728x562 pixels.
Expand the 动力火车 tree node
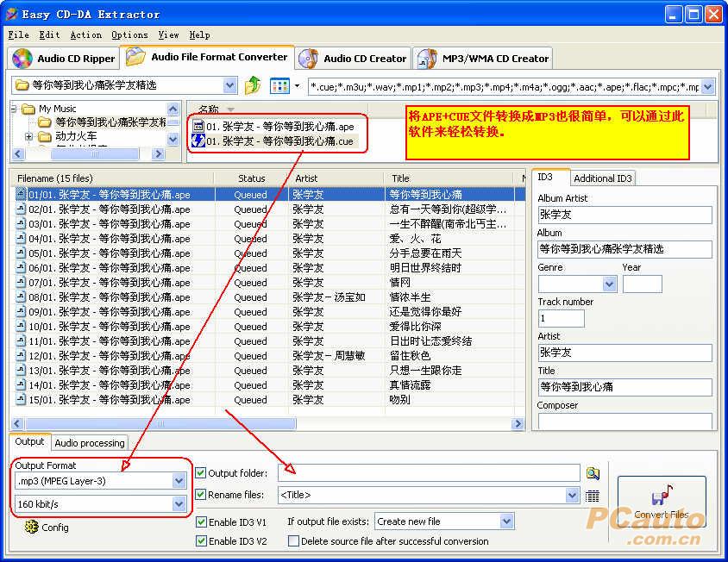coord(28,136)
